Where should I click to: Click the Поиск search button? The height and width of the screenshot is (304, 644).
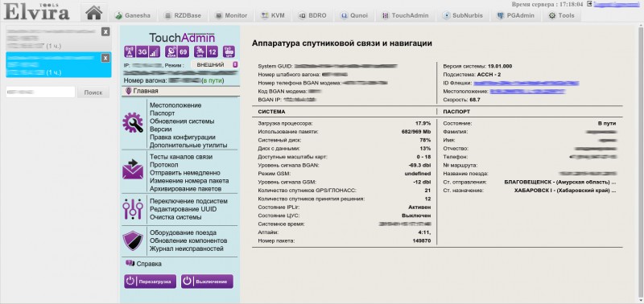click(93, 92)
